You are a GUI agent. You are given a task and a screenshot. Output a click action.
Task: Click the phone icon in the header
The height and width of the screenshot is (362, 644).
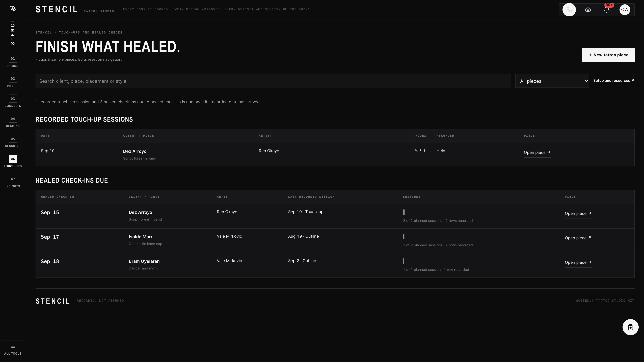point(569,10)
